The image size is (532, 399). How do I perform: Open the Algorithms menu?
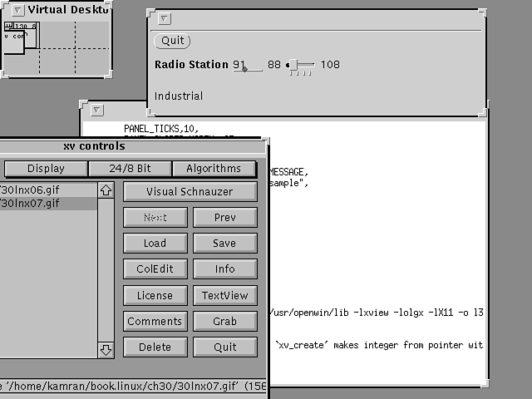point(214,169)
